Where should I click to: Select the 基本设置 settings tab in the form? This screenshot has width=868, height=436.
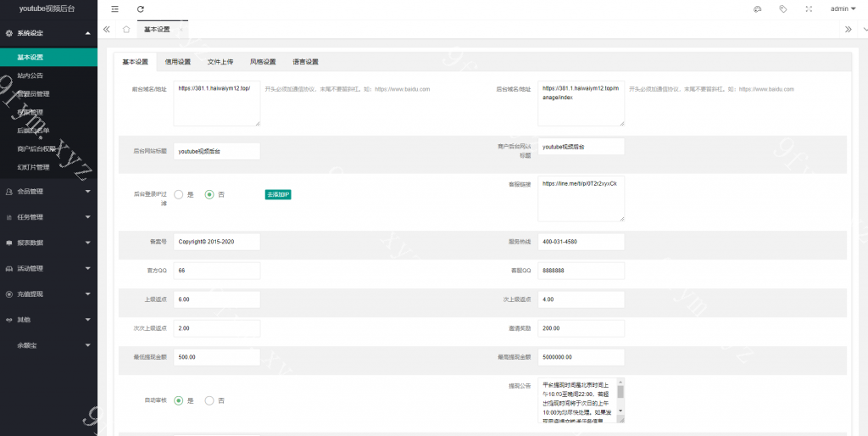tap(135, 62)
